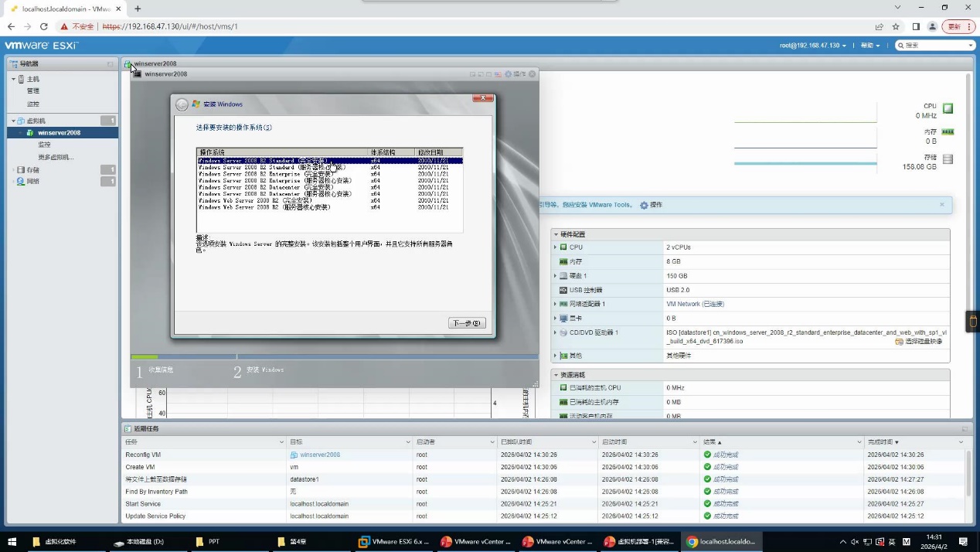Sort by the 完成时间 column header
980x552 pixels.
click(916, 442)
